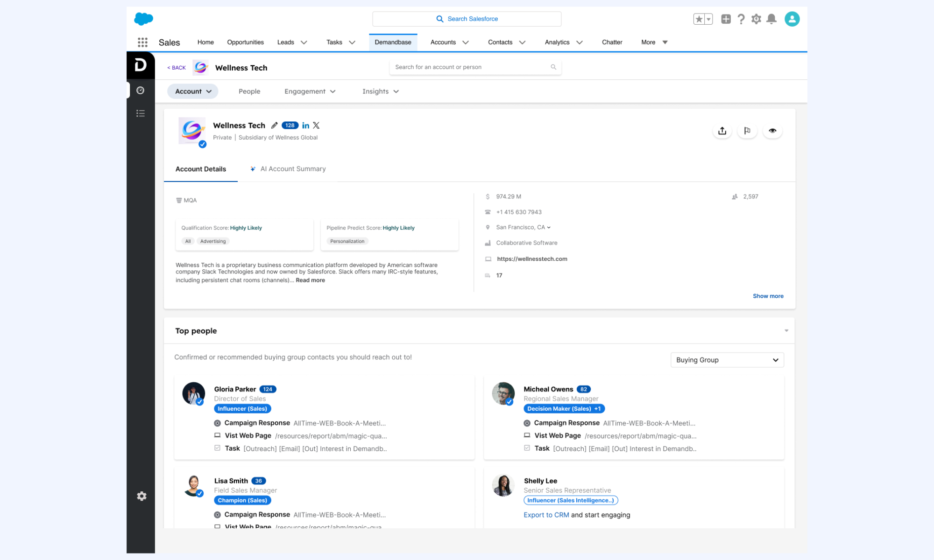Viewport: 934px width, 560px height.
Task: Click the pencil edit icon beside Wellness Tech
Action: (x=275, y=125)
